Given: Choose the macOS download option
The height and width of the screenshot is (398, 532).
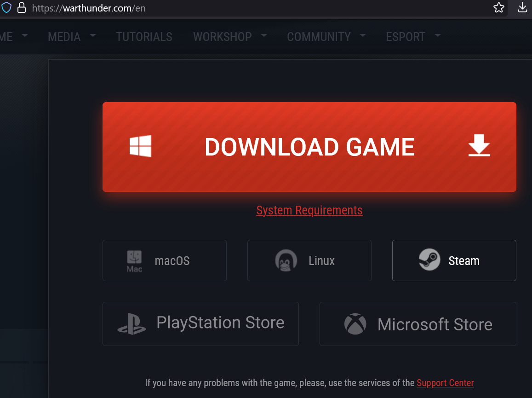Looking at the screenshot, I should pos(165,260).
